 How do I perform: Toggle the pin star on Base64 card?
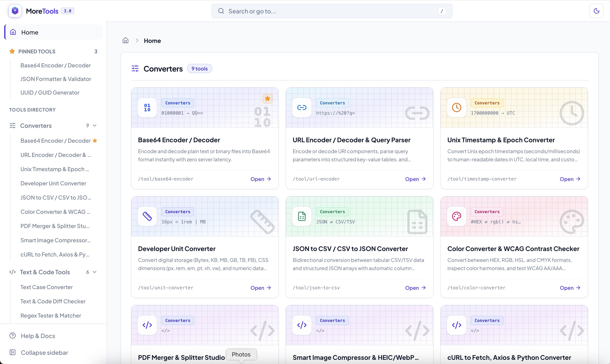point(267,99)
